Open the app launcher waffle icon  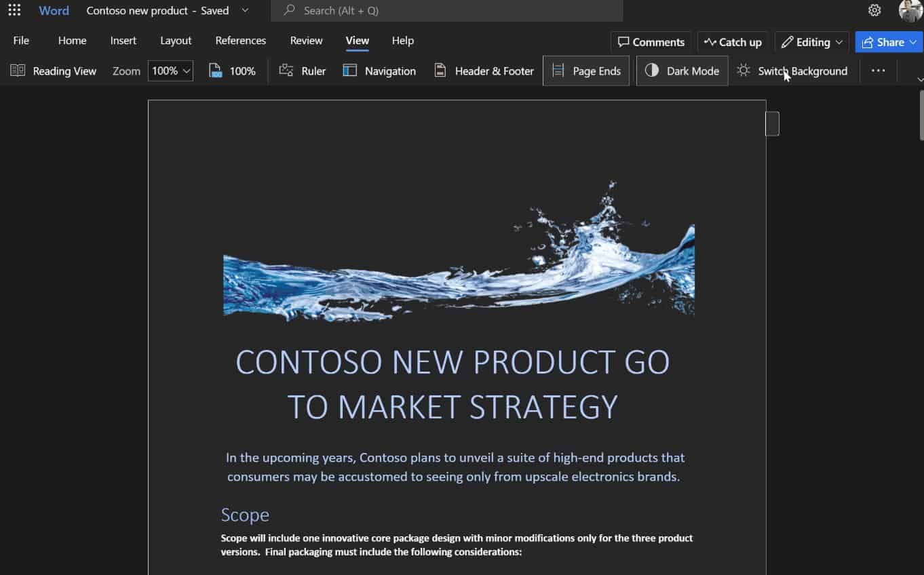[x=14, y=10]
